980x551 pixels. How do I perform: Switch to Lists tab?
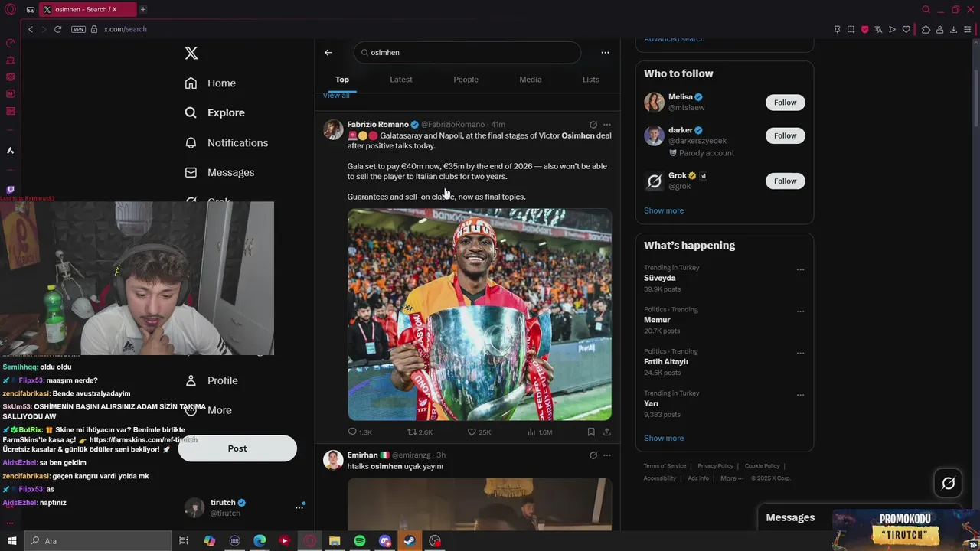tap(591, 80)
